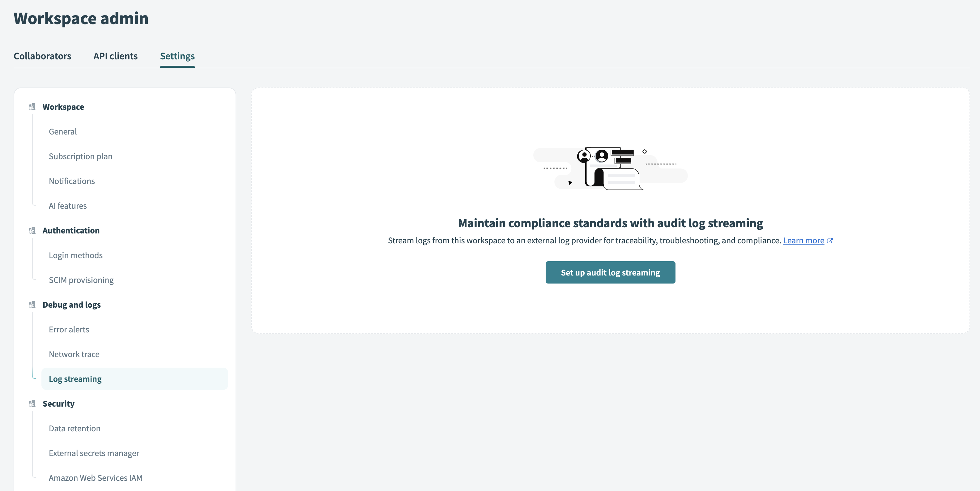Click Set up audit log streaming button
The width and height of the screenshot is (980, 491).
tap(610, 272)
